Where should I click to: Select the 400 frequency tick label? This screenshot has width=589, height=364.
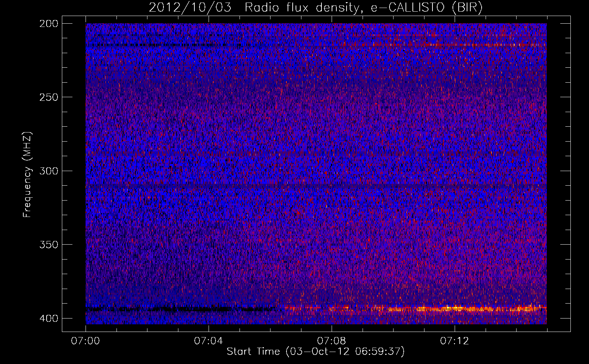[48, 318]
